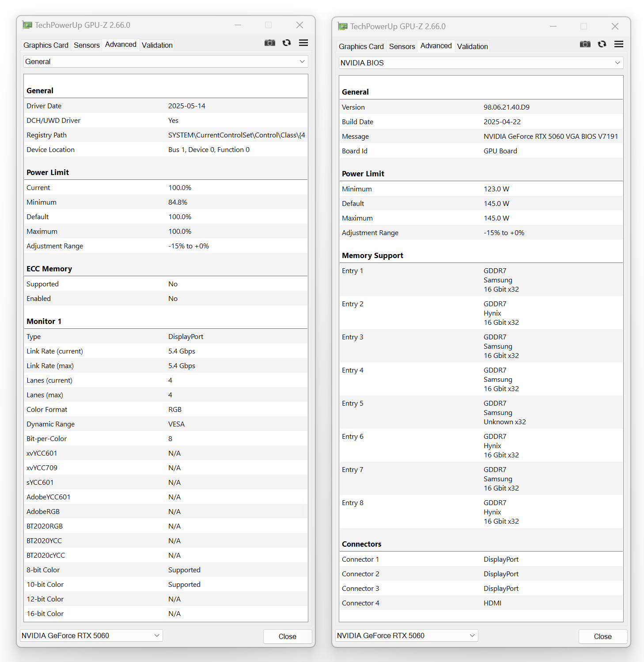Open the hamburger menu in the NVIDIA BIOS window
The height and width of the screenshot is (662, 644).
tap(619, 44)
